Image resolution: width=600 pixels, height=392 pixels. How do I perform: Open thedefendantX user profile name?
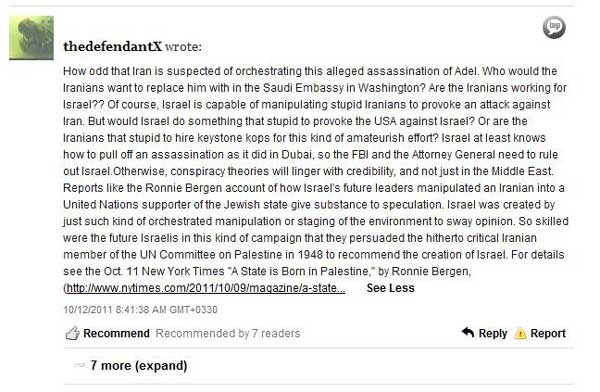coord(112,47)
